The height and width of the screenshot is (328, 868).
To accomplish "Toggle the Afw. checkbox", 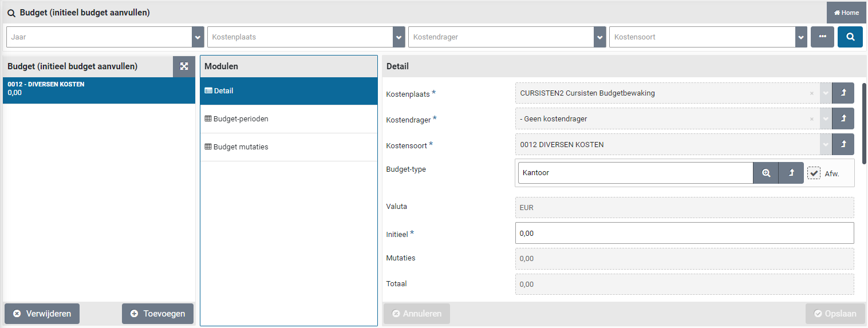I will 814,173.
